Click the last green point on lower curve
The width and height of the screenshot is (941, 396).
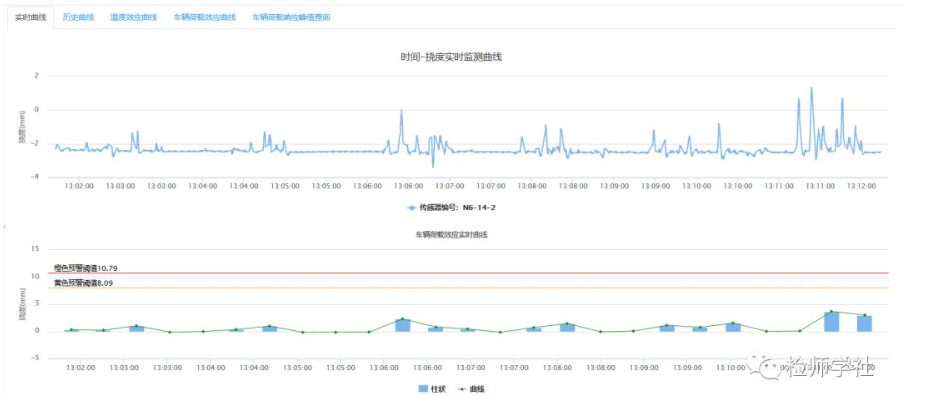[865, 315]
